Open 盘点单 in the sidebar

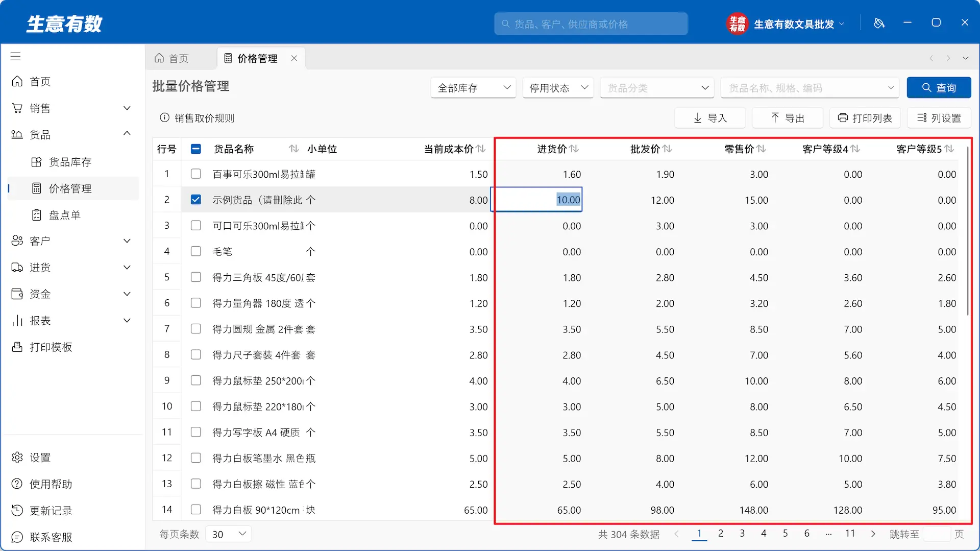point(71,215)
